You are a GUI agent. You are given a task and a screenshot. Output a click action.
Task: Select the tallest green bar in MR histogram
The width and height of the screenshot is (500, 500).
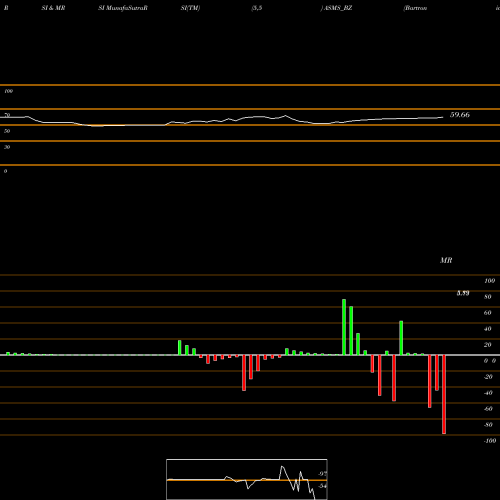(344, 327)
